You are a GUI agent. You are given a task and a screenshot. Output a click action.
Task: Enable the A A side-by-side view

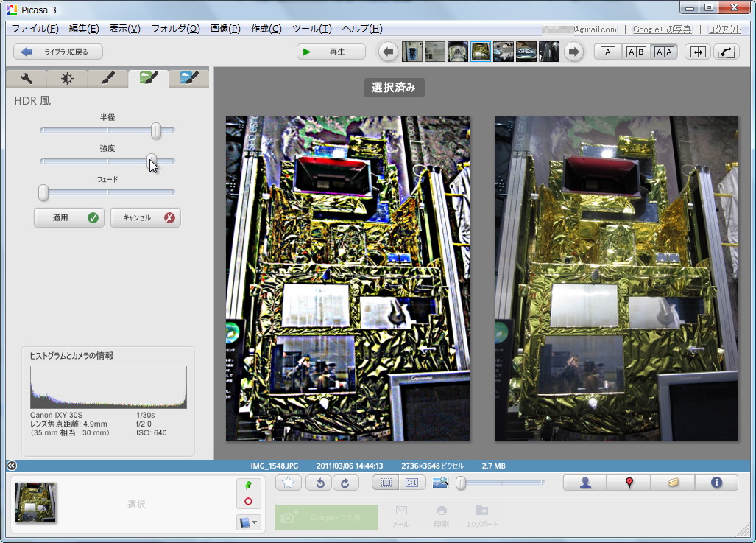click(x=663, y=52)
